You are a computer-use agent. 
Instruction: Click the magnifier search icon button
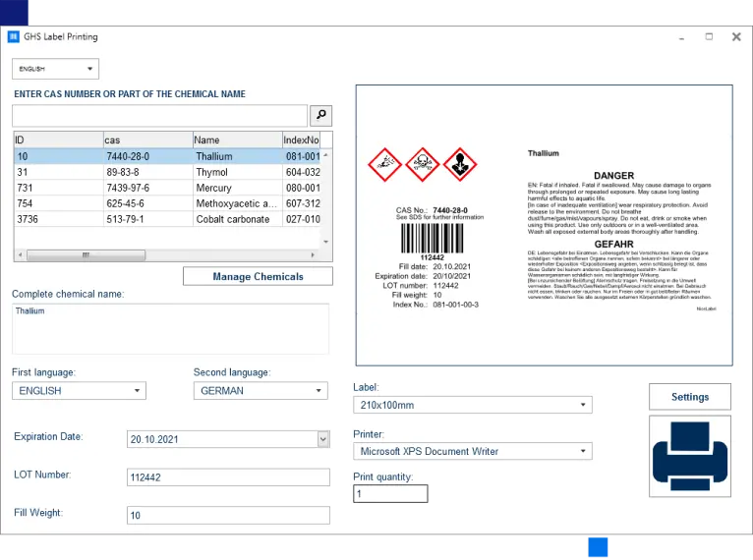[x=321, y=116]
